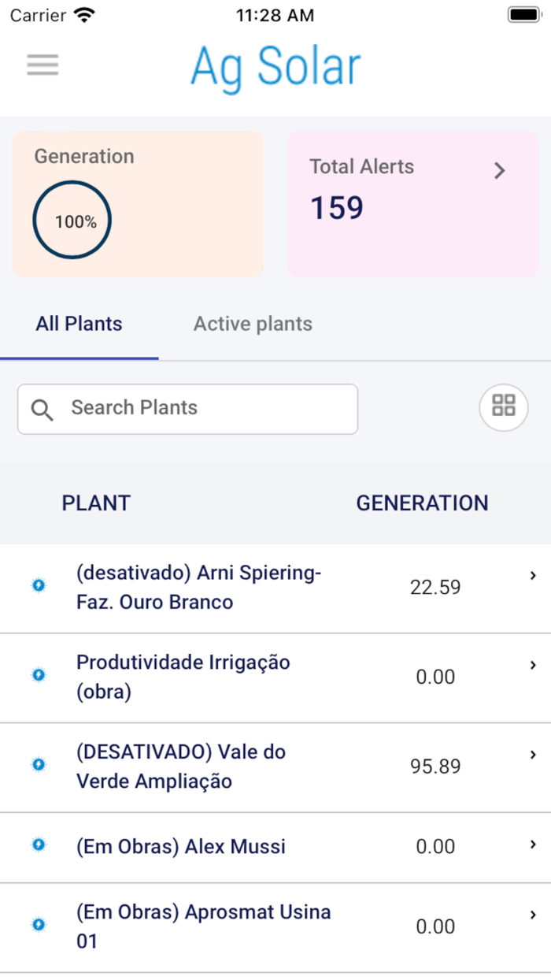This screenshot has height=980, width=551.
Task: Open the hamburger menu
Action: [x=43, y=65]
